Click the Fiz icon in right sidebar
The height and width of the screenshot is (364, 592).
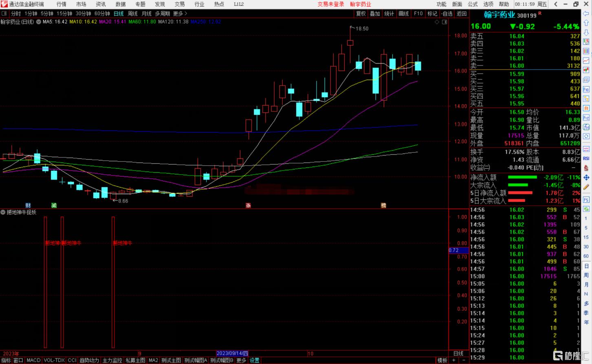(x=586, y=118)
